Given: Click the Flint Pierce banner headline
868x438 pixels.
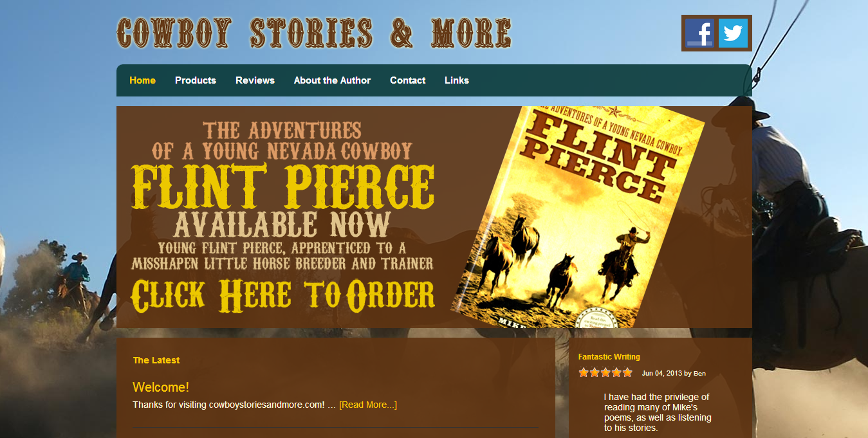Looking at the screenshot, I should (x=283, y=187).
